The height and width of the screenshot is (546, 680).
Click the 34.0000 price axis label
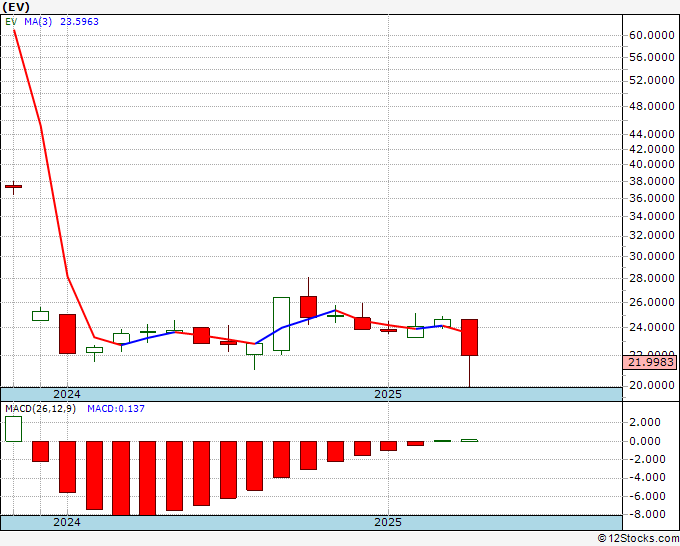click(651, 216)
